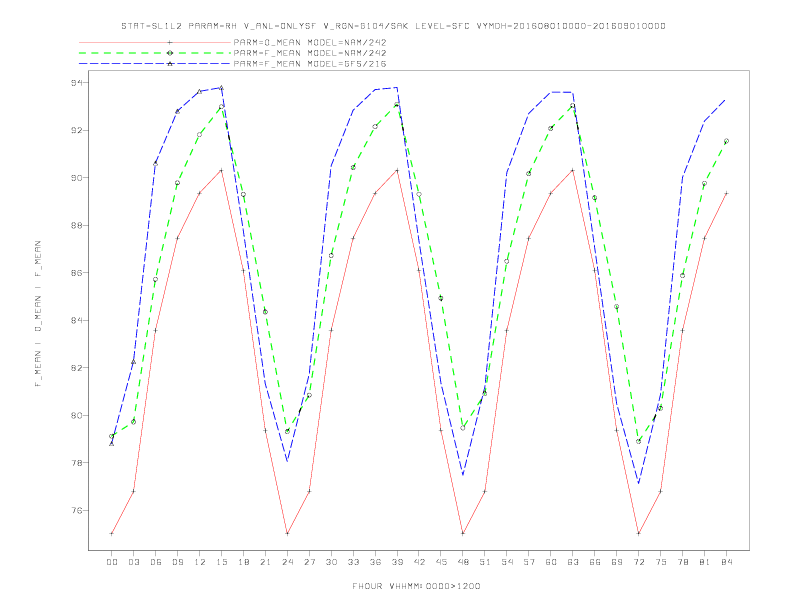Click the x-axis tick label 69
Viewport: 792px width, 612px height.
[x=617, y=562]
